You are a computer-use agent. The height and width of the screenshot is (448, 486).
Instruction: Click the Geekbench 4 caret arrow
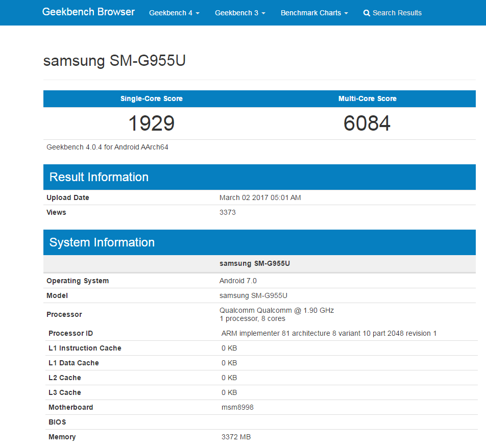pos(198,13)
